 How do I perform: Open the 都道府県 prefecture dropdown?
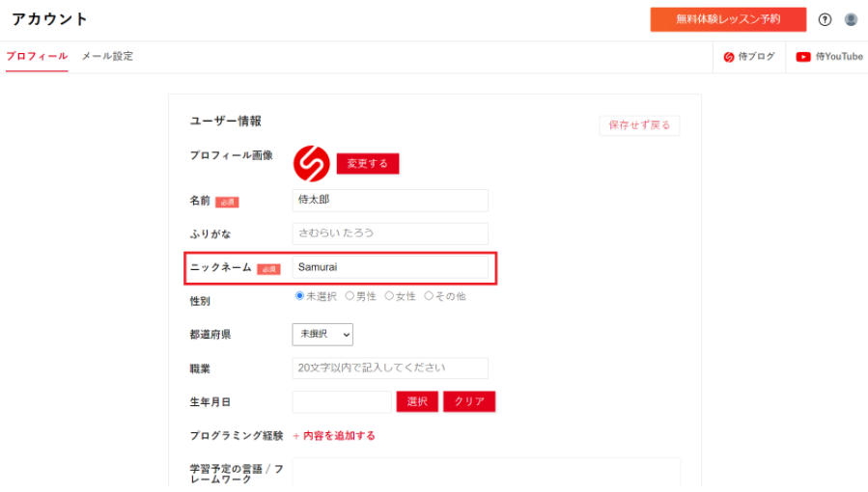click(322, 334)
